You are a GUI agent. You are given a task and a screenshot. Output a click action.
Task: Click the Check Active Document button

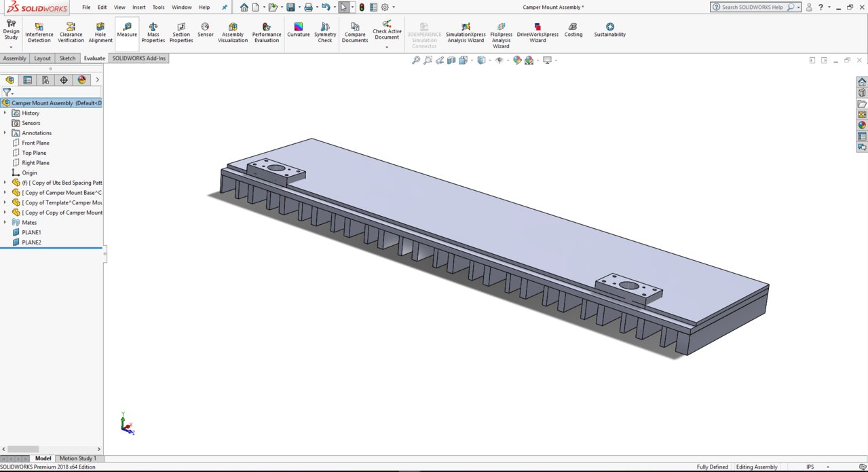pyautogui.click(x=387, y=31)
